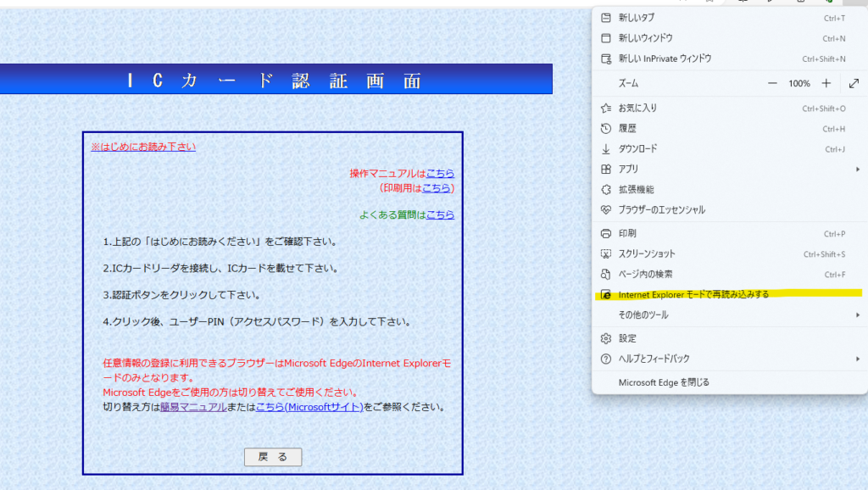868x490 pixels.
Task: Click the New Tab icon in menu
Action: (x=605, y=18)
